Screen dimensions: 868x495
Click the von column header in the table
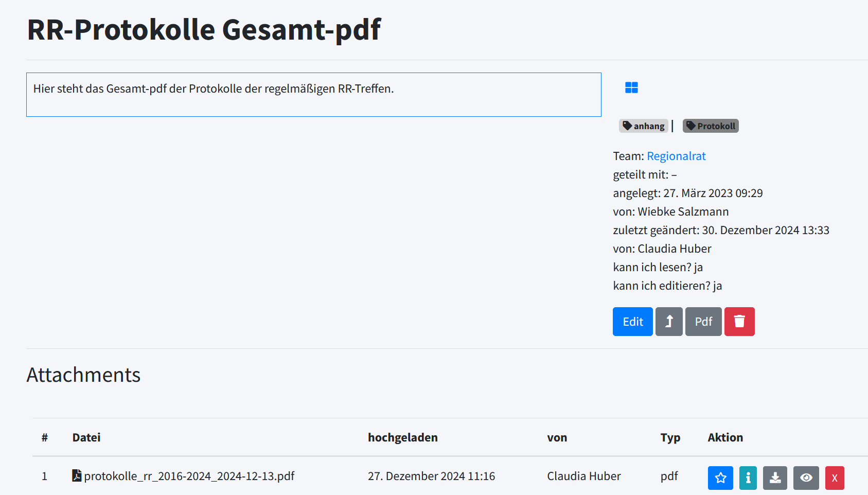click(557, 437)
